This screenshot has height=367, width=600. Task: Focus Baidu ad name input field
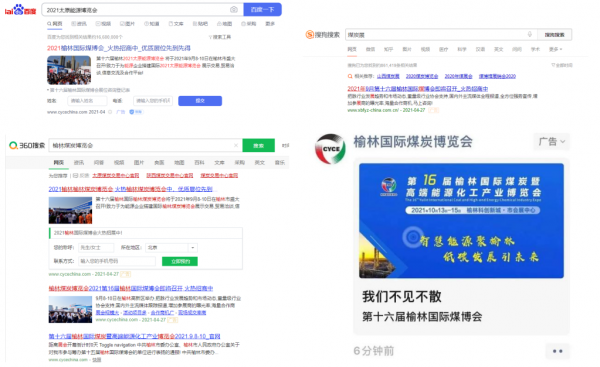(x=87, y=101)
